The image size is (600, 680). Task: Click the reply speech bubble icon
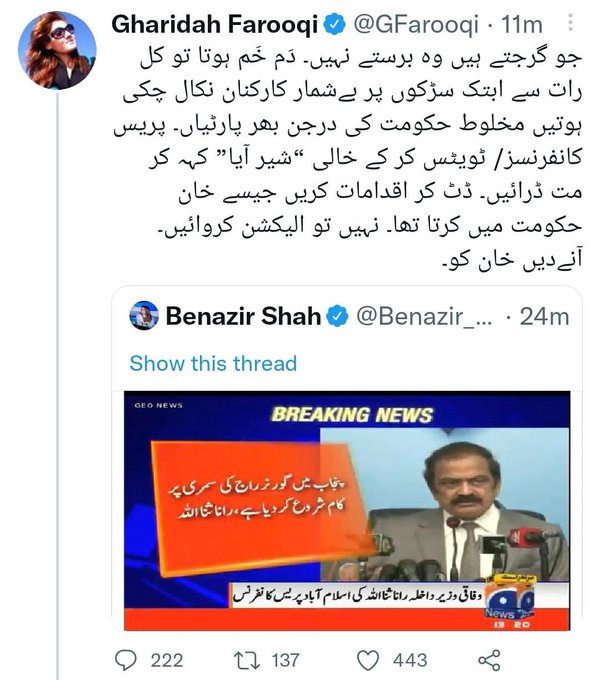point(126,660)
